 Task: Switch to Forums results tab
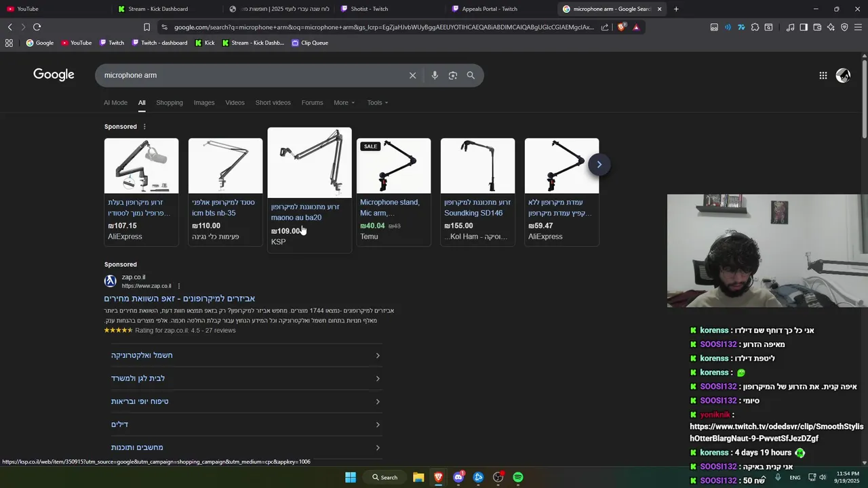point(312,103)
